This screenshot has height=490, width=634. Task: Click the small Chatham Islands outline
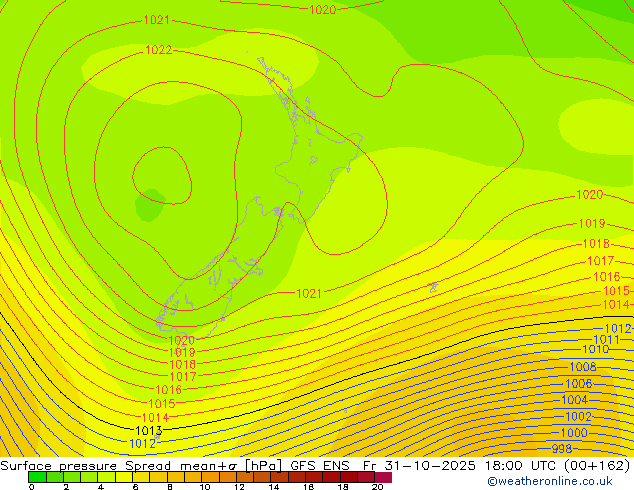click(433, 287)
